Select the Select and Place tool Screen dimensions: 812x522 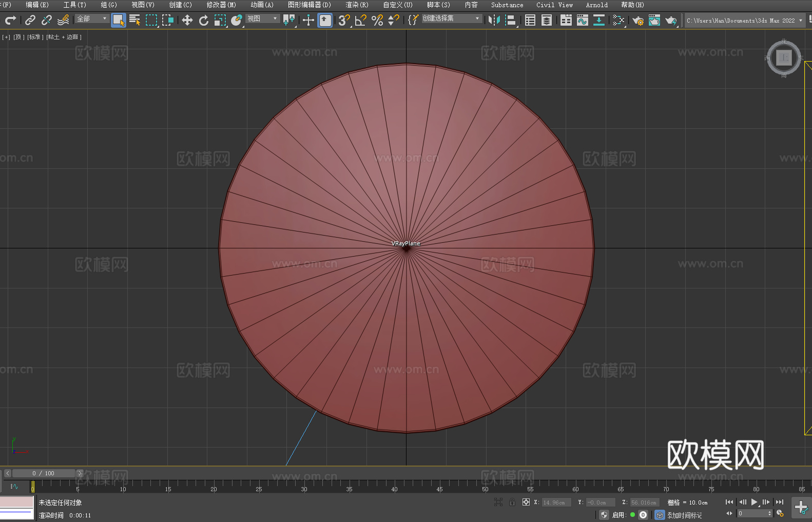[x=237, y=20]
